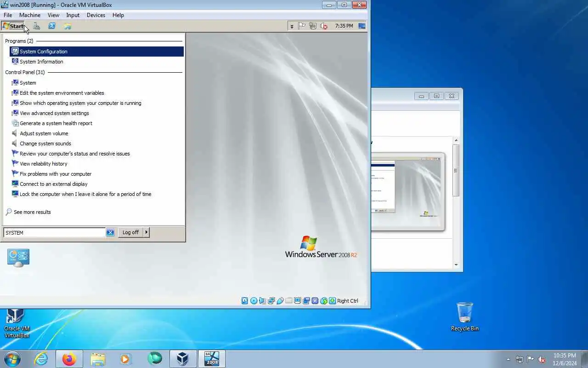Select Fix problems with your computer
The width and height of the screenshot is (588, 368).
[x=97, y=174]
